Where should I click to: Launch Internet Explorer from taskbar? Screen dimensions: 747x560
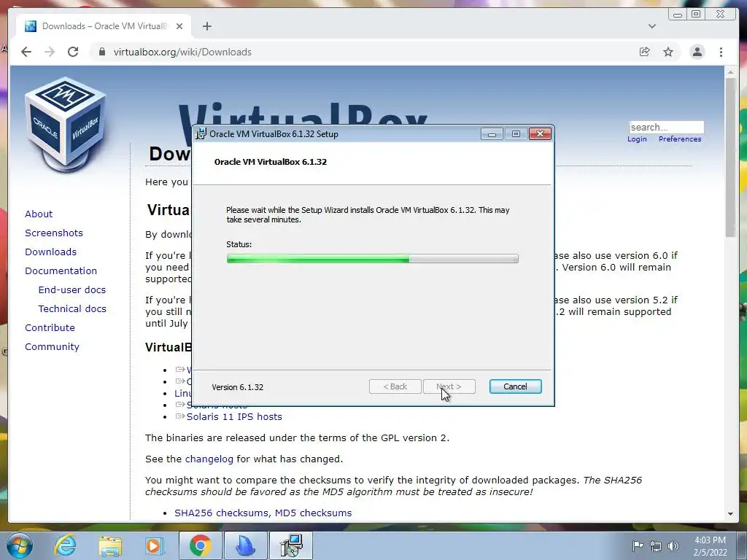click(x=65, y=545)
